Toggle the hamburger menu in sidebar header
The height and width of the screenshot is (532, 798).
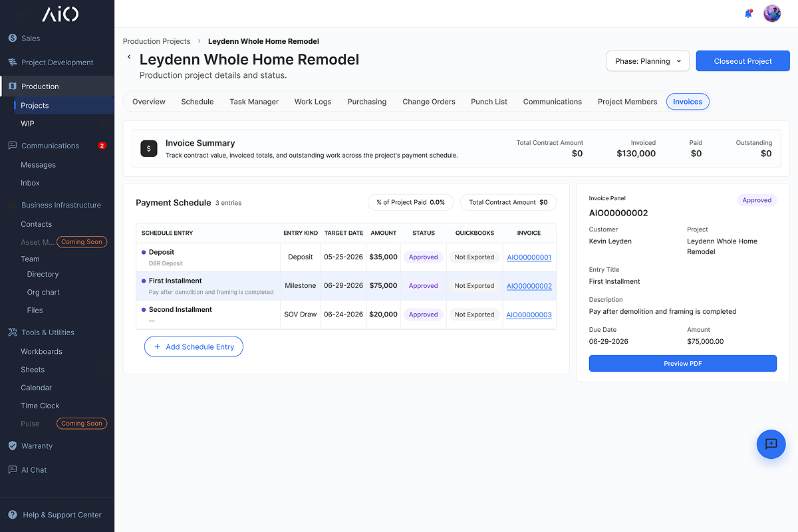pyautogui.click(x=21, y=14)
